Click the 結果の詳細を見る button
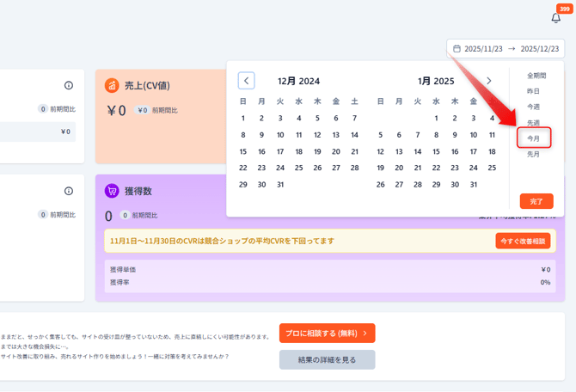This screenshot has height=392, width=576. tap(327, 359)
